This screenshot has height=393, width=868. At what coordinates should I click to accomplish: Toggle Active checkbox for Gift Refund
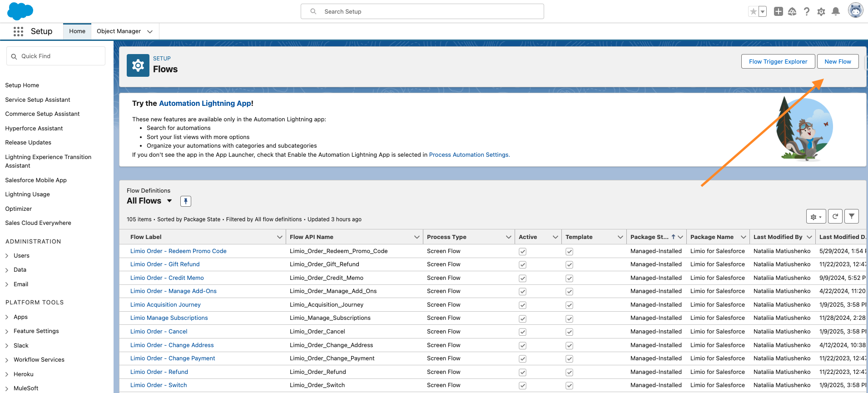tap(523, 265)
